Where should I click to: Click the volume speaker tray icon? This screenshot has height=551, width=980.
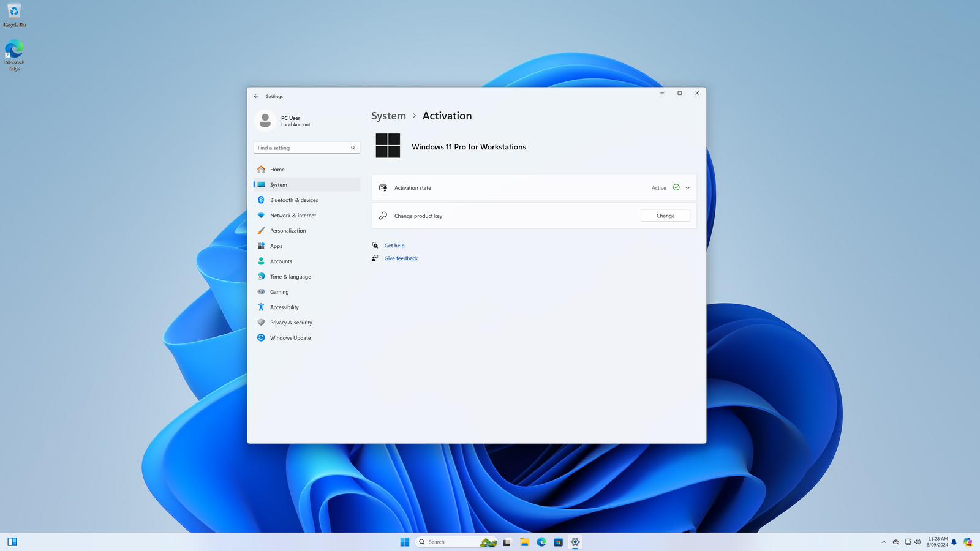pyautogui.click(x=918, y=542)
